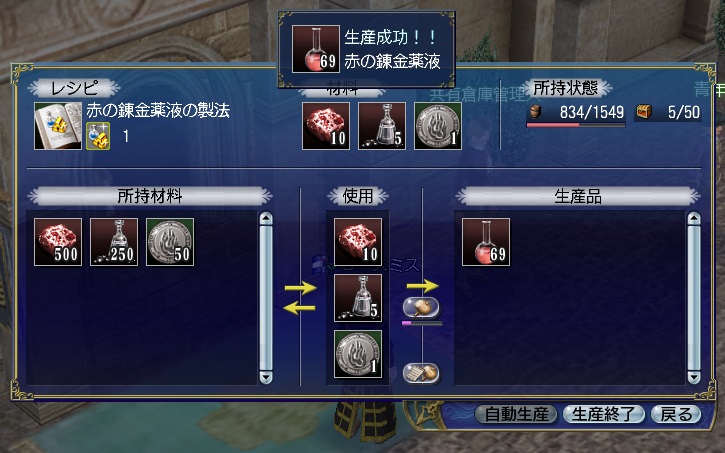Click down arrow of materials scrollbar
This screenshot has height=453, width=725.
[266, 377]
